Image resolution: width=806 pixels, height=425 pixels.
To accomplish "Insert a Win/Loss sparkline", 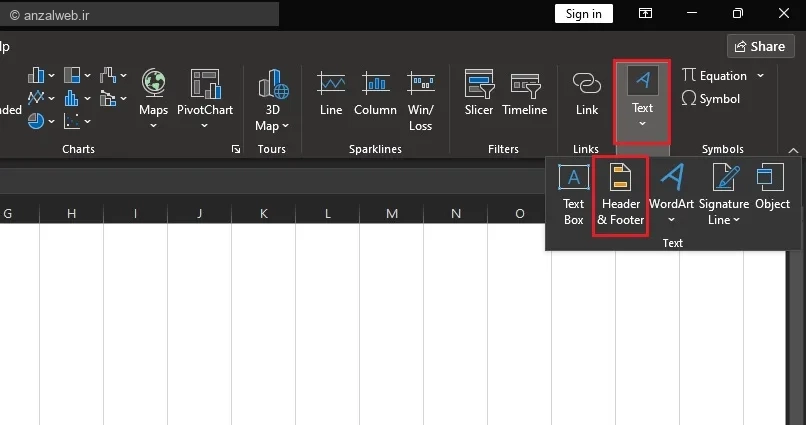I will coord(421,100).
